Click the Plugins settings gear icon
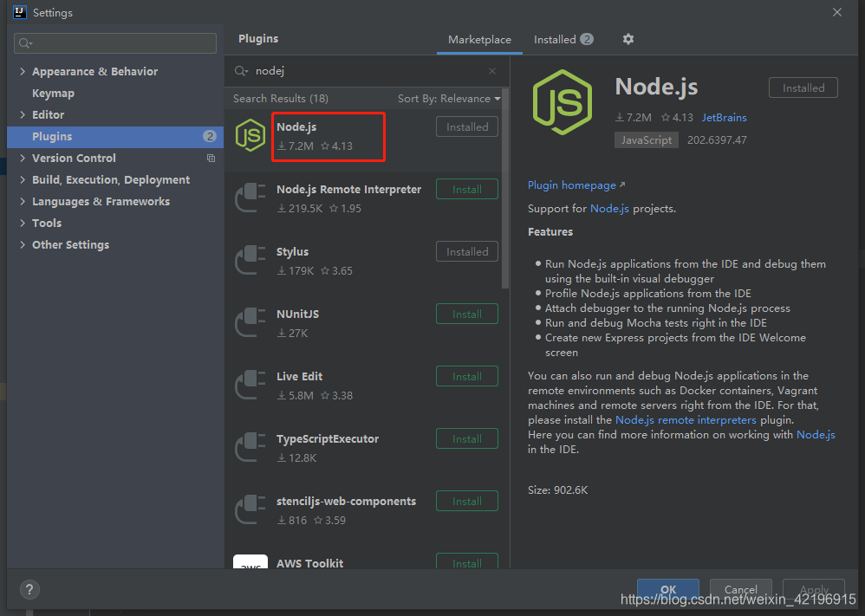Viewport: 865px width, 616px height. [x=628, y=39]
